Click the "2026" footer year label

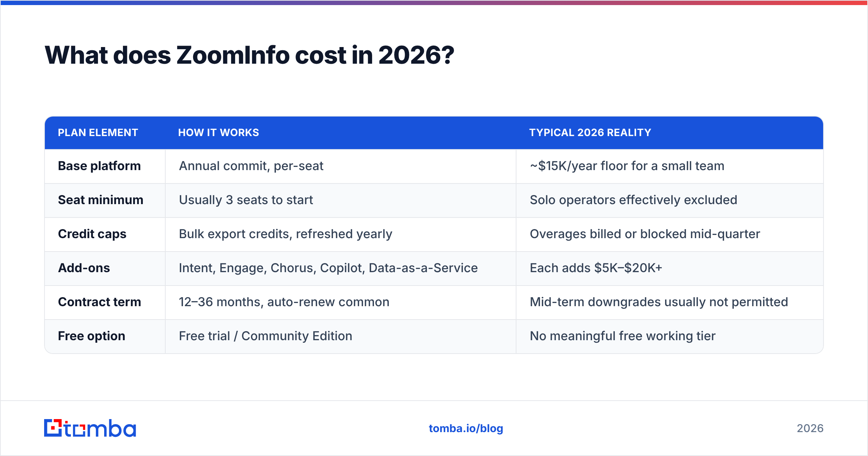point(810,428)
